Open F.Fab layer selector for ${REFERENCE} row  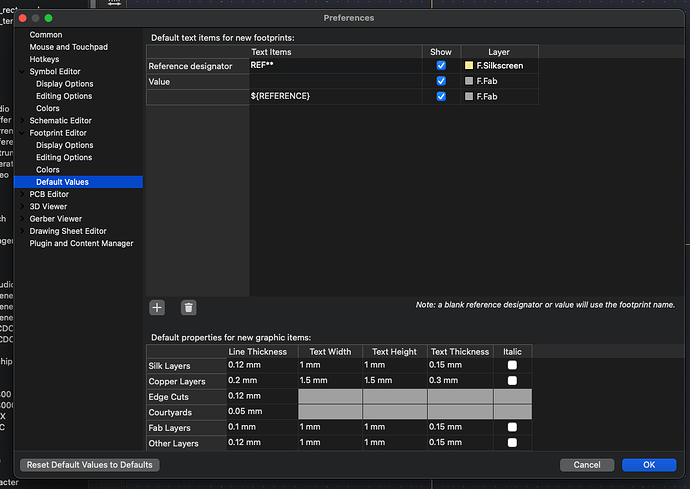point(499,96)
